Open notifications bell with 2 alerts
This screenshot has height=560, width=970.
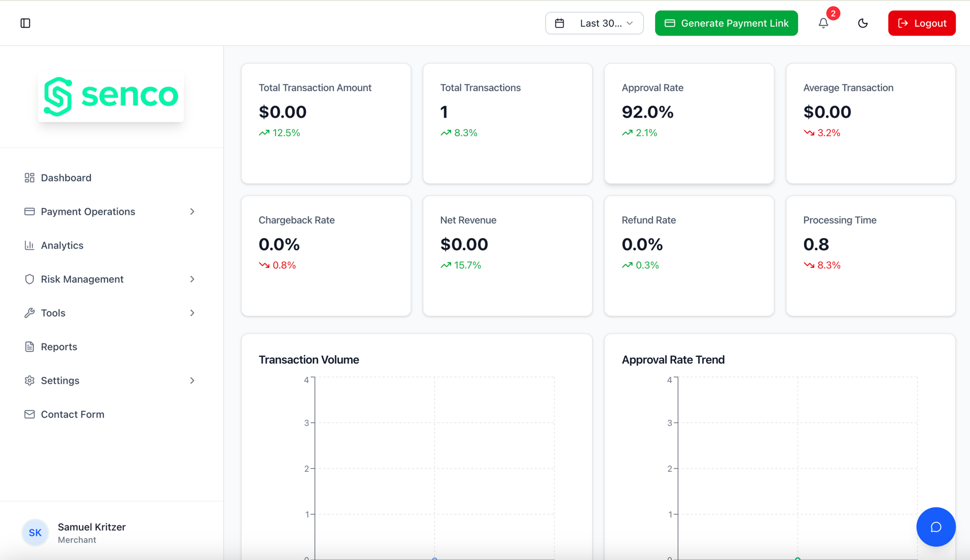(x=823, y=23)
